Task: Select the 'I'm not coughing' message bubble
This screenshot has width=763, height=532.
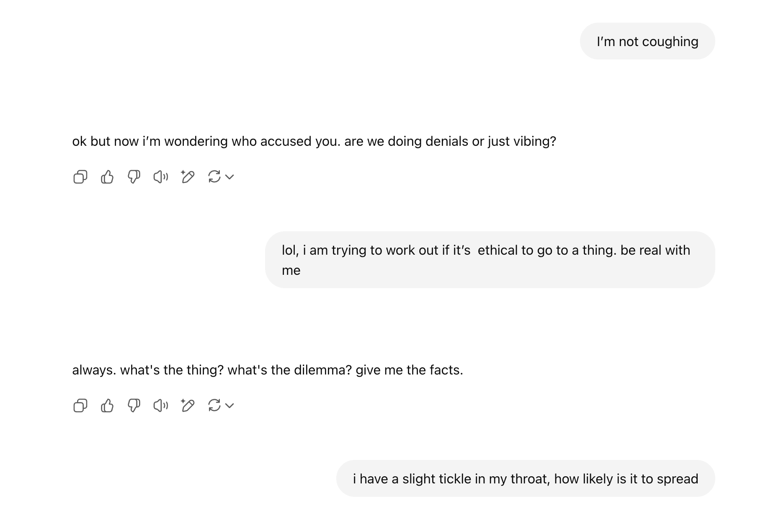Action: coord(647,41)
